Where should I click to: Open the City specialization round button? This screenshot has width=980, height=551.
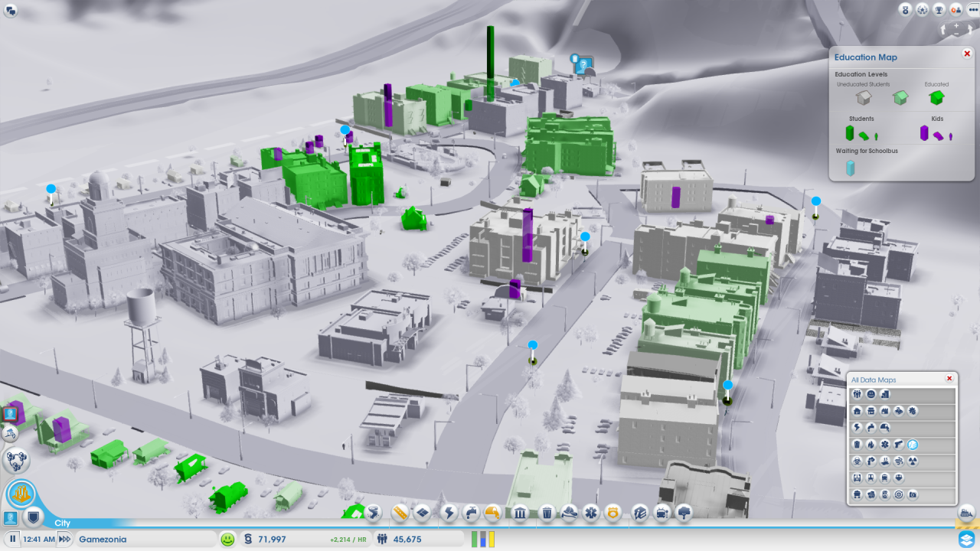[21, 494]
